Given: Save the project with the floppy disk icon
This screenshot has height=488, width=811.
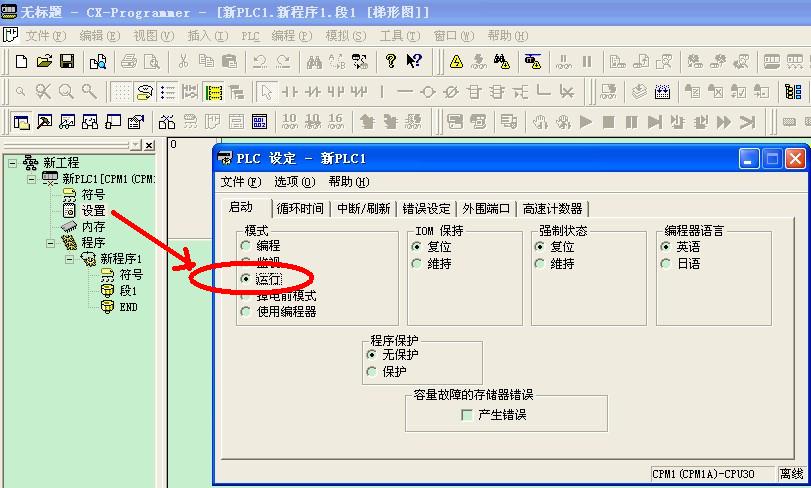Looking at the screenshot, I should [x=66, y=61].
